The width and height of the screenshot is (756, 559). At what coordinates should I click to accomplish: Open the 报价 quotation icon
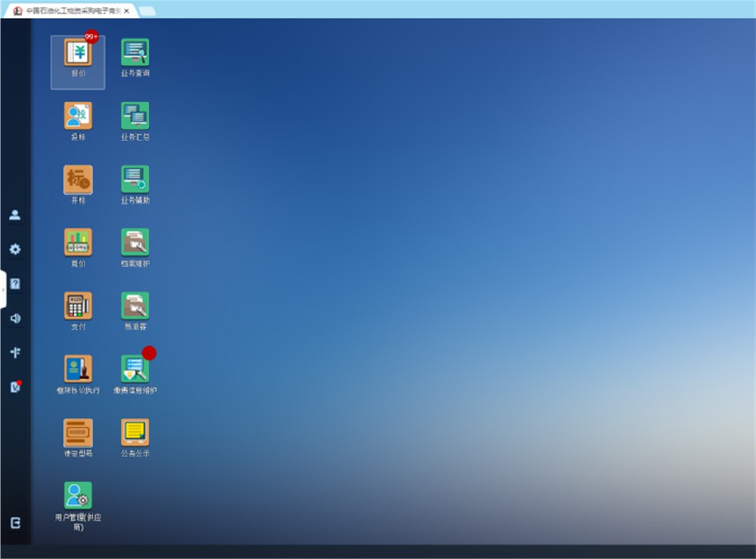click(x=78, y=54)
